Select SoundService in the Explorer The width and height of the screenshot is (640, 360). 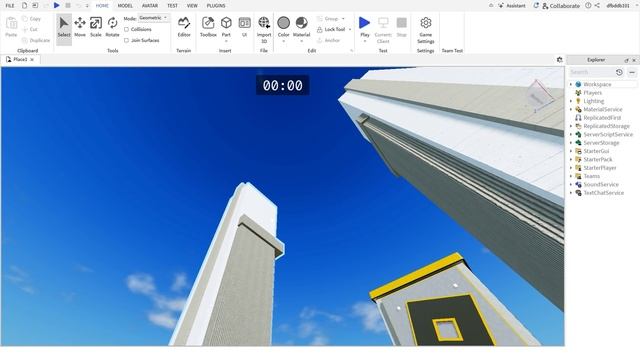point(600,184)
